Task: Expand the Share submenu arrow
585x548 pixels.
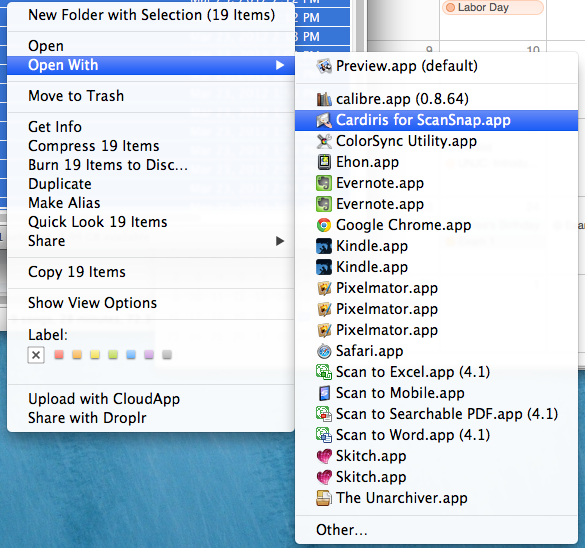Action: pyautogui.click(x=280, y=241)
